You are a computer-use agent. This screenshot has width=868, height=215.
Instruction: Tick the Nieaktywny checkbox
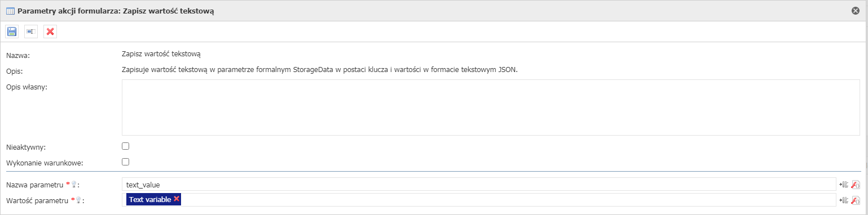click(x=126, y=146)
